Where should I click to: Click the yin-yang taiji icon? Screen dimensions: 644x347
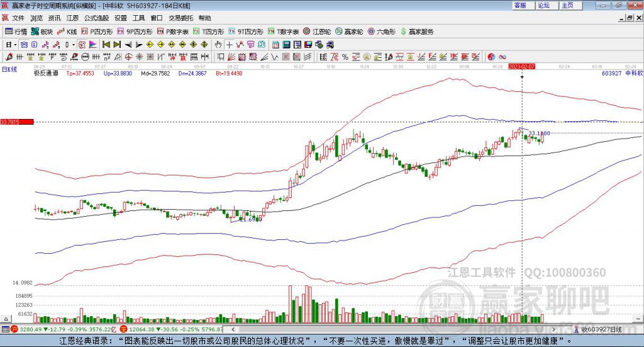492,57
